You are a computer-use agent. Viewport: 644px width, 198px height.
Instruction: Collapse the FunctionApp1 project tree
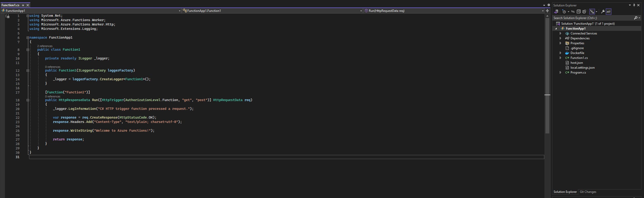(x=556, y=29)
